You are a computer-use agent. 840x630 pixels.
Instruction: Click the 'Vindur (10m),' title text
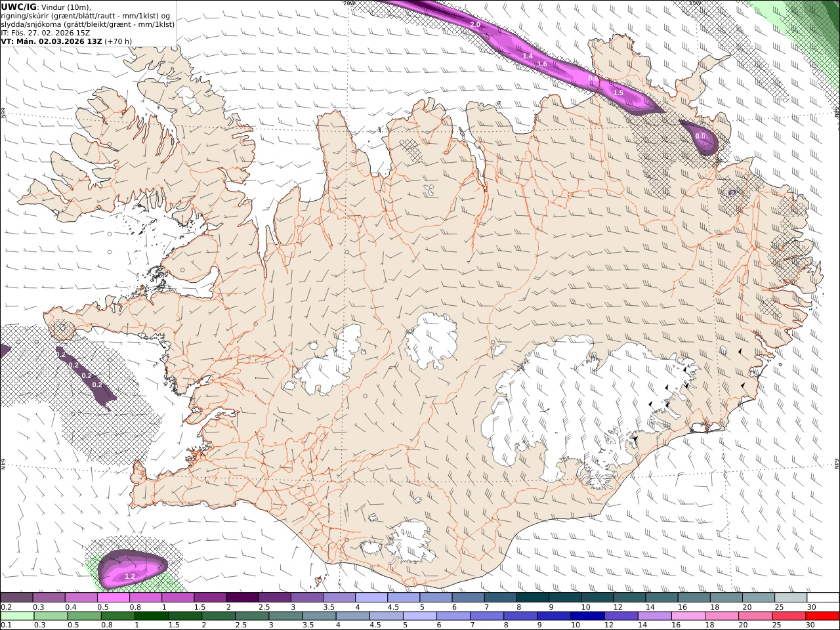tap(66, 7)
